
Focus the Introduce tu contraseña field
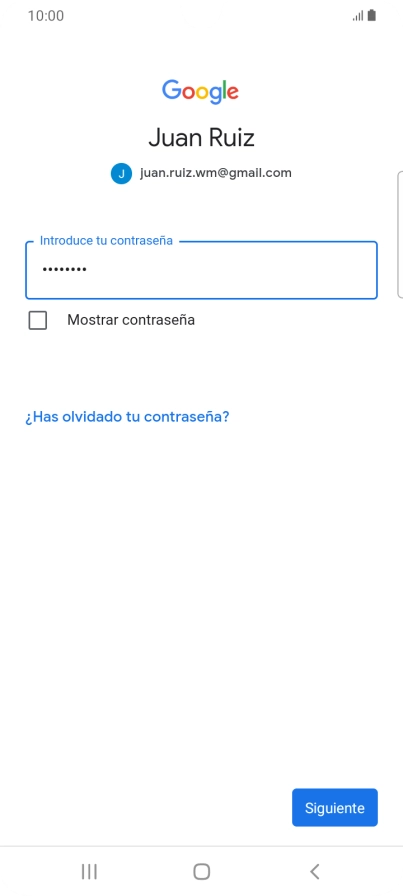coord(201,270)
